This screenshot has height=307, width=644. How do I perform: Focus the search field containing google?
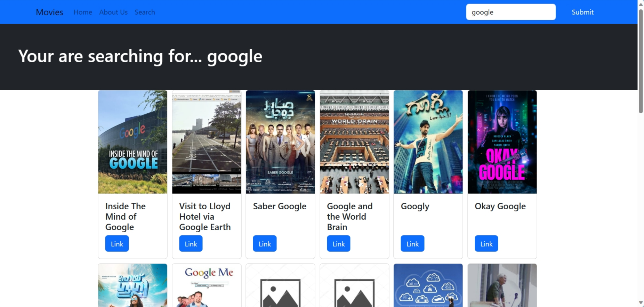coord(511,12)
